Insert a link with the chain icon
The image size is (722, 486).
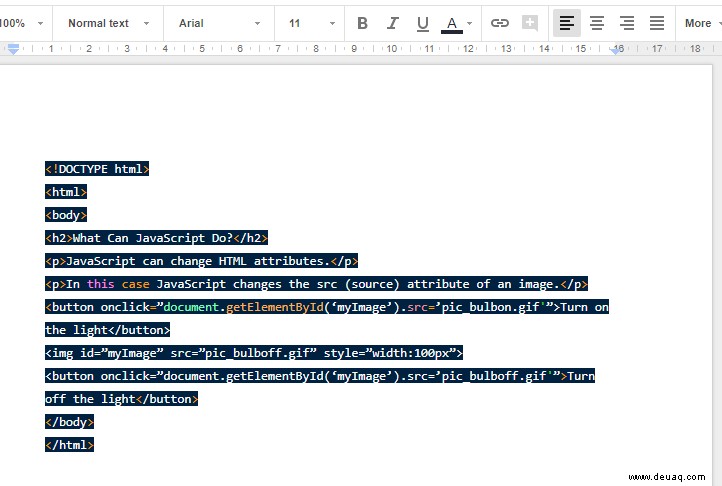pos(500,23)
